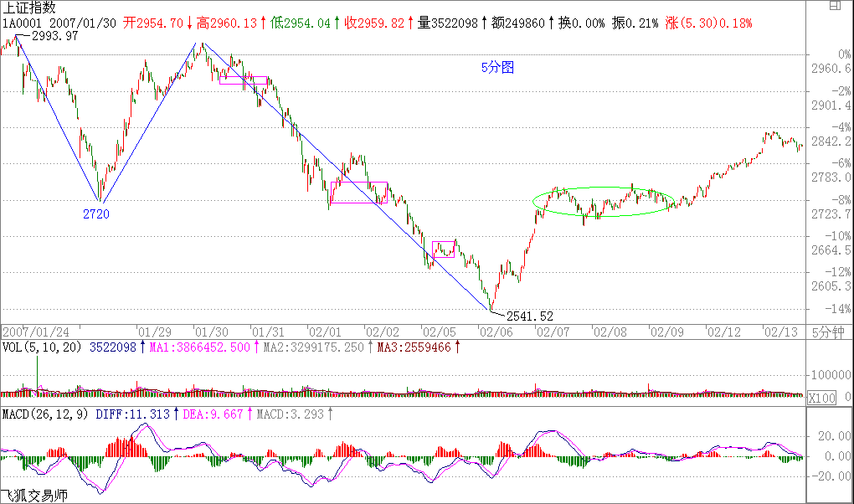Click the 5分图 blue text annotation
854x504 pixels.
pos(497,68)
